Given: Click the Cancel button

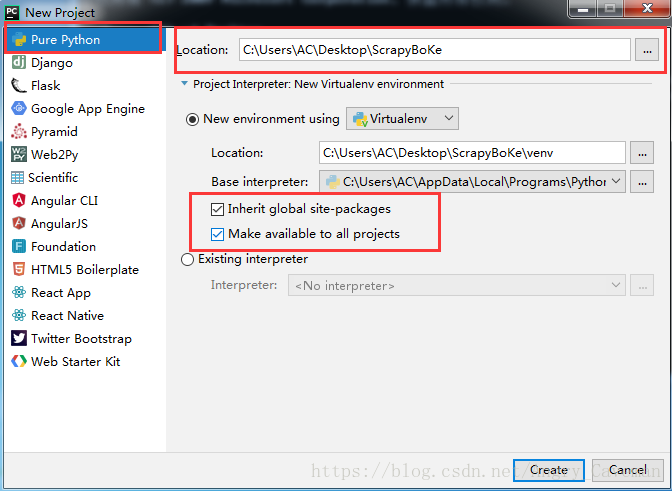Looking at the screenshot, I should pos(627,470).
